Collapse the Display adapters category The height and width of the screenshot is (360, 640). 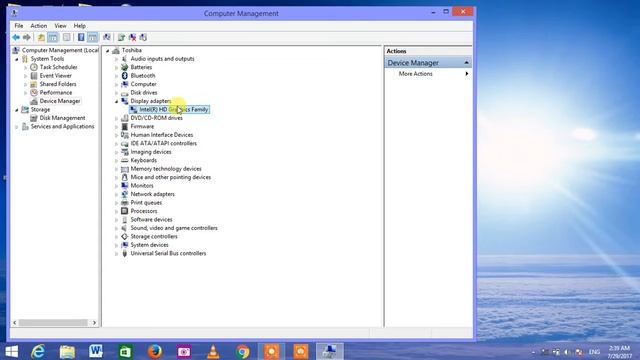point(116,101)
